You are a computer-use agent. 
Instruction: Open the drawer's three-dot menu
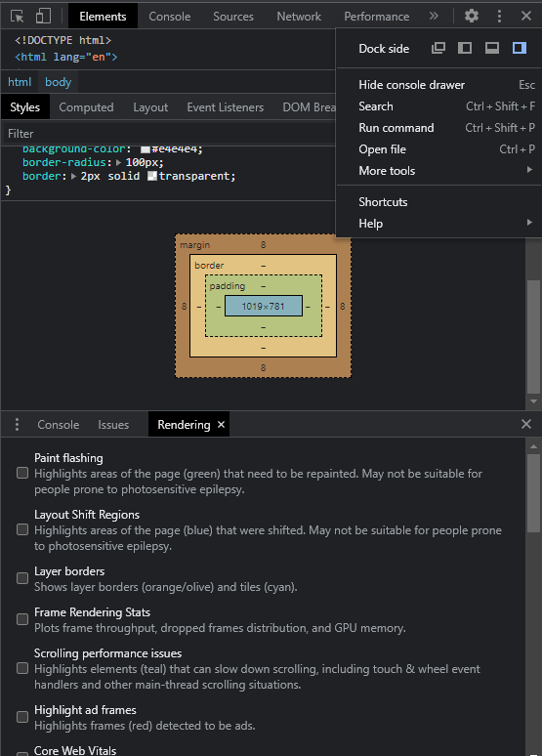click(17, 424)
